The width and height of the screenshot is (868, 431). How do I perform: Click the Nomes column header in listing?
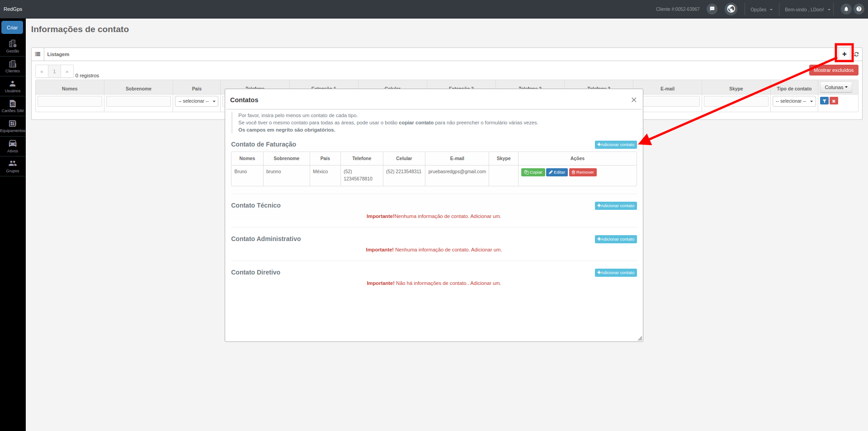tap(70, 89)
